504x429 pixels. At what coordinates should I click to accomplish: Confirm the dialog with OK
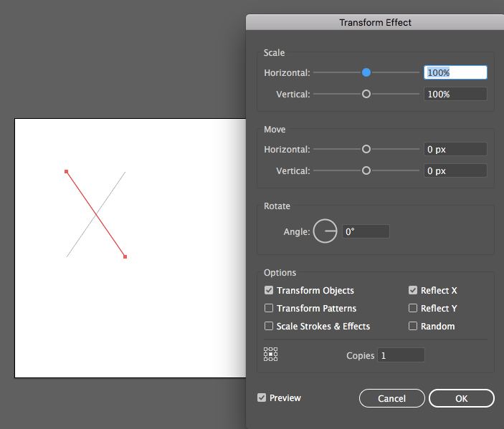(461, 398)
